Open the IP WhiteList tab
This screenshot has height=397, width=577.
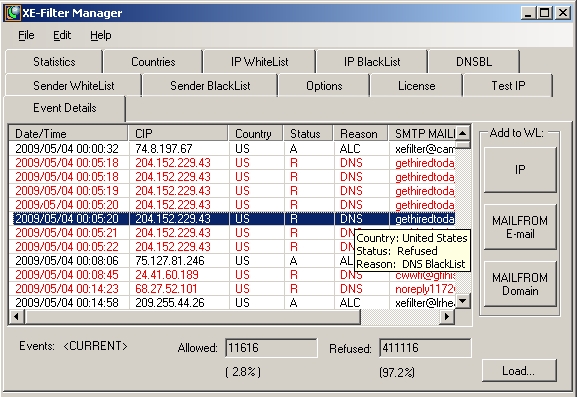tap(259, 62)
